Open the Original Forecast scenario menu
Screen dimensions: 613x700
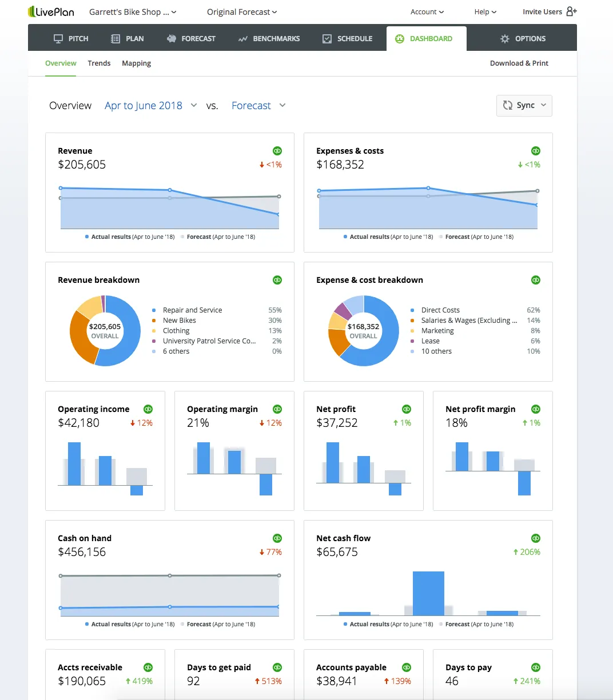[x=242, y=12]
